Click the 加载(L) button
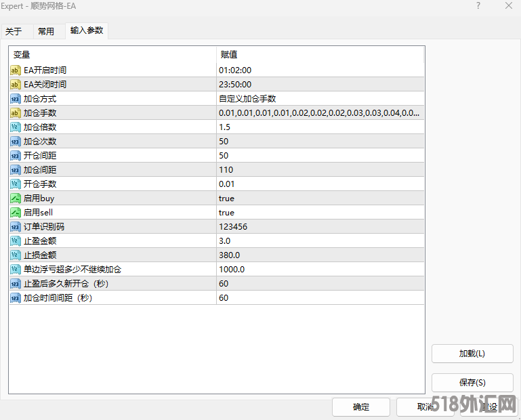This screenshot has width=521, height=420. pyautogui.click(x=472, y=354)
